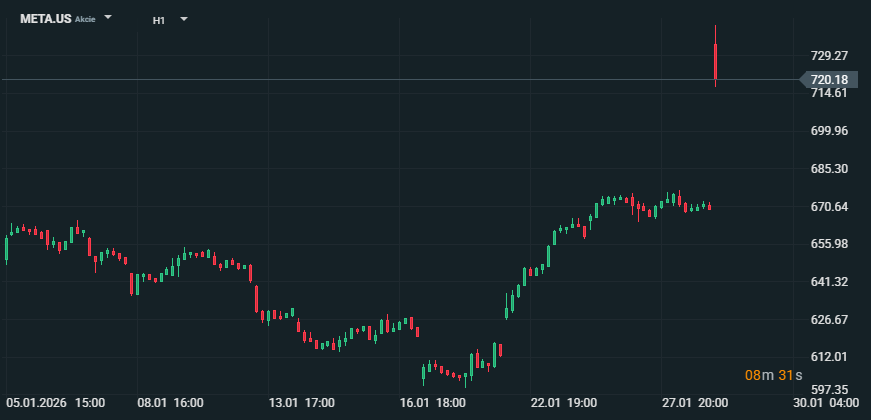871x420 pixels.
Task: Click the candle countdown timer 08m 31s
Action: [x=774, y=375]
